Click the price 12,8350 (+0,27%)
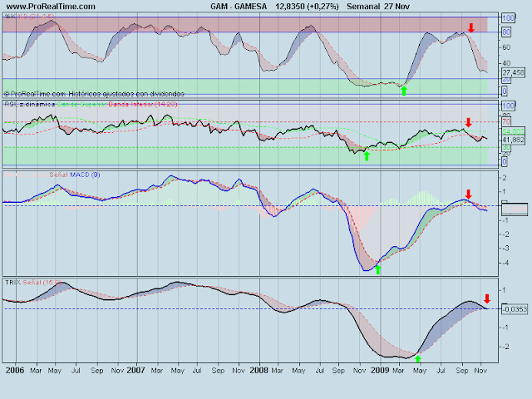Screen dimensions: 532x399 tap(307, 6)
